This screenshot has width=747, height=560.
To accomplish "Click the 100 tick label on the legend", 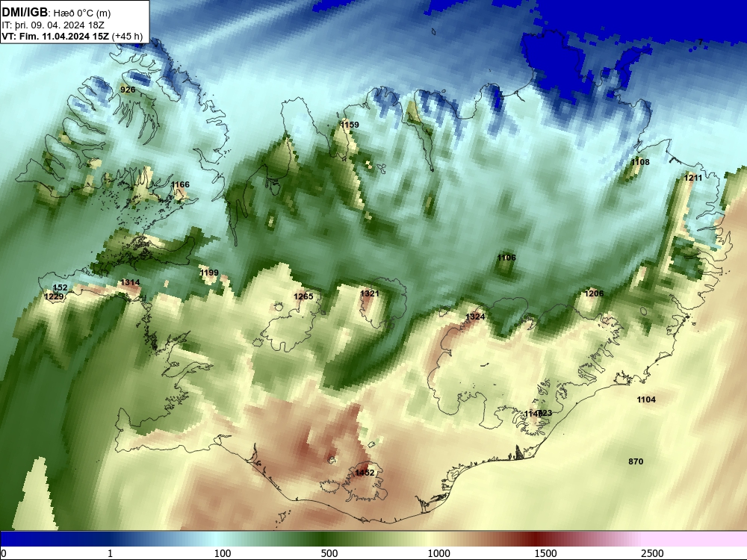I will 223,553.
